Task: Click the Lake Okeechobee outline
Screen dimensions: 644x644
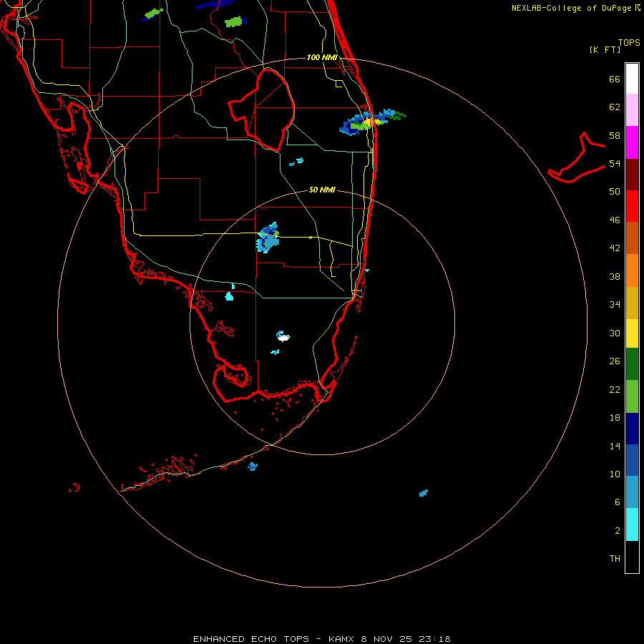Action: [x=261, y=110]
